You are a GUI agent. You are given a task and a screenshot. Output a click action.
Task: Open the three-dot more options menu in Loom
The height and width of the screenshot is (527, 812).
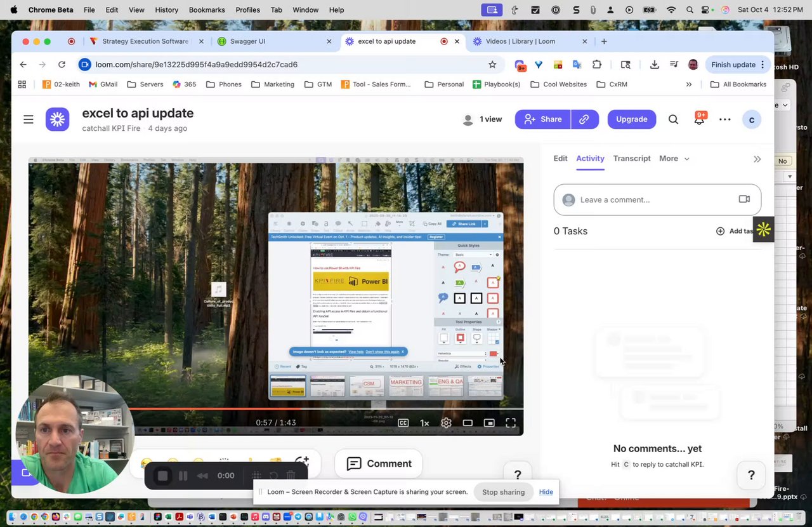(x=724, y=119)
